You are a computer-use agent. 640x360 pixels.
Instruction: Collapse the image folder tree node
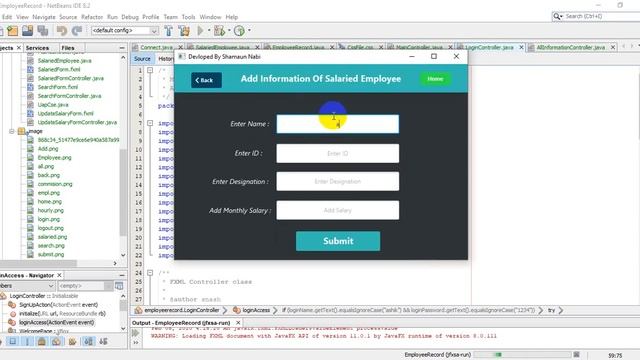pos(12,131)
